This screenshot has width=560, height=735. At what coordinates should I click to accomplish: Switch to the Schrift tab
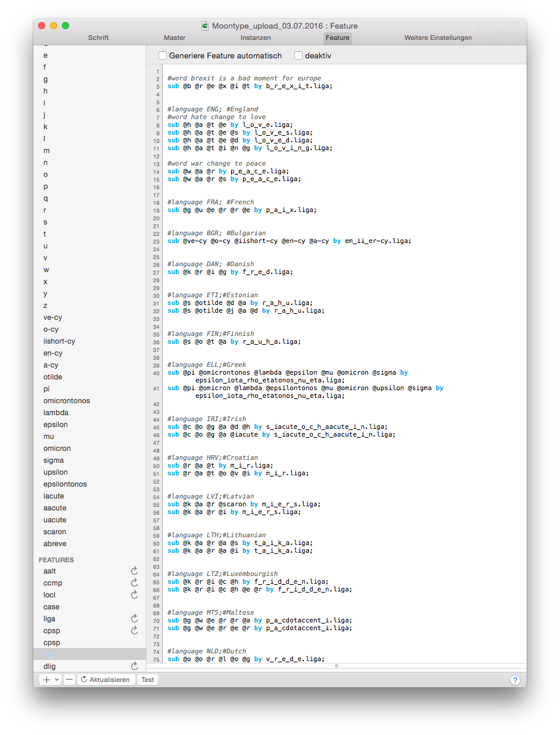pos(98,38)
